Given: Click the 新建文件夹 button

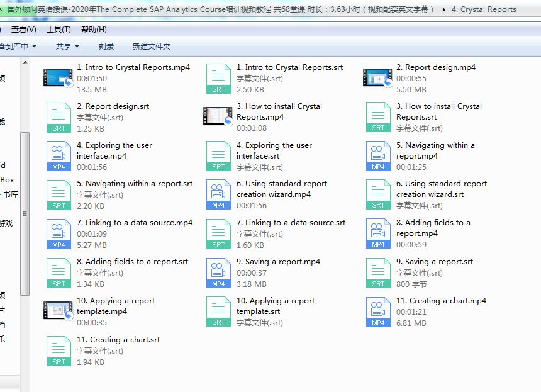Looking at the screenshot, I should [152, 46].
